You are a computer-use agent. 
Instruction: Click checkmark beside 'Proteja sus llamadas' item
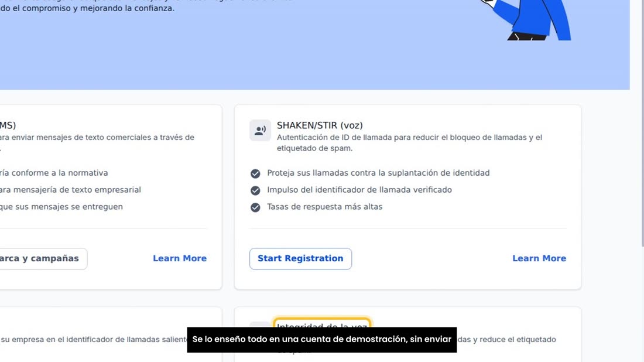[x=255, y=173]
